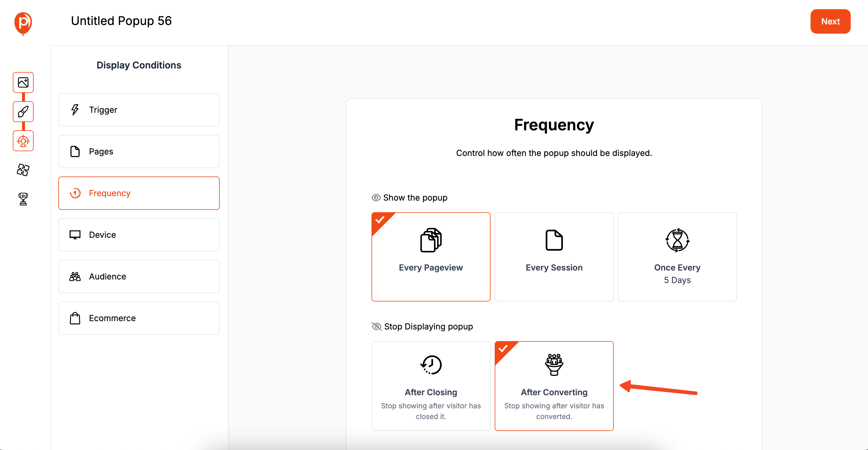The height and width of the screenshot is (450, 868).
Task: Select the Once Every 5 Days option
Action: pyautogui.click(x=677, y=257)
